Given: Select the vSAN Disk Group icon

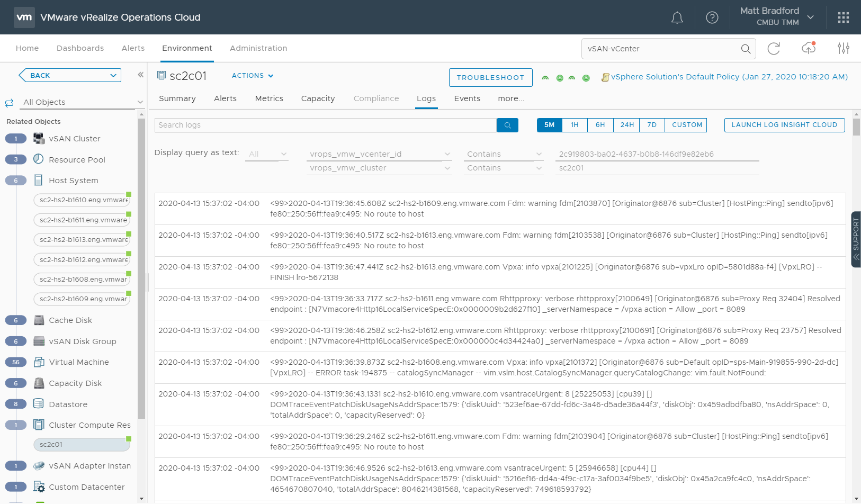Looking at the screenshot, I should tap(39, 341).
